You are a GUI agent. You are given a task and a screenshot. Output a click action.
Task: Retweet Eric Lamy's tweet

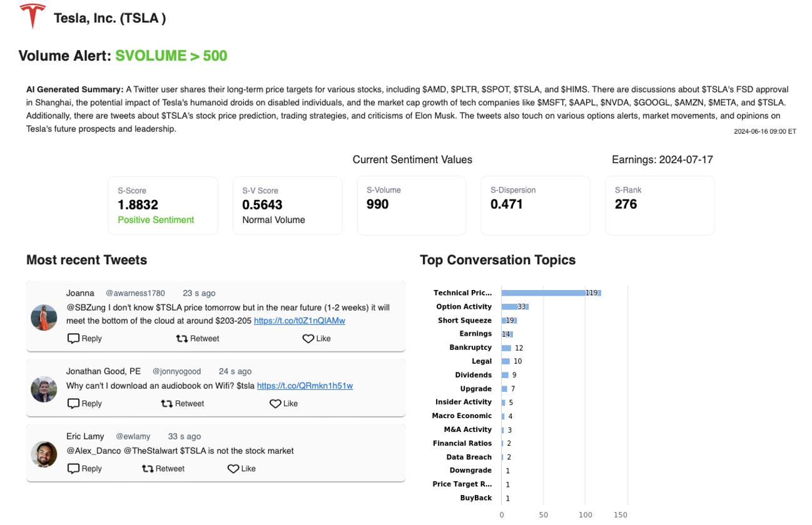click(163, 469)
